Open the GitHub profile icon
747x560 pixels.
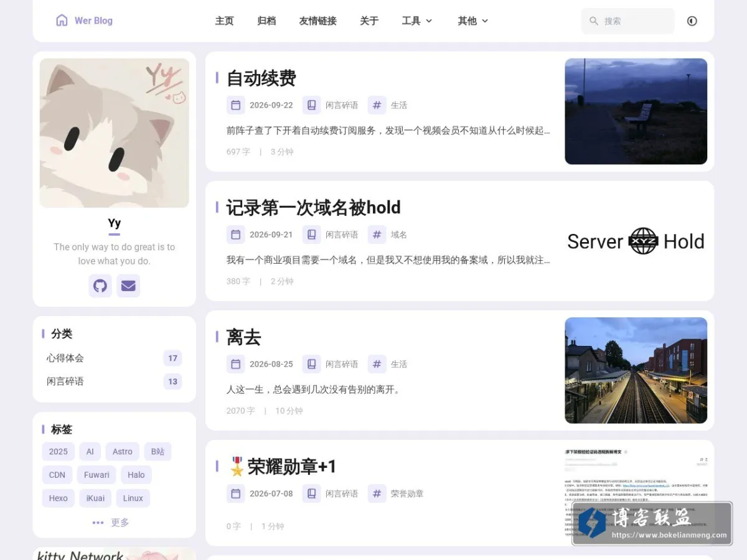100,286
